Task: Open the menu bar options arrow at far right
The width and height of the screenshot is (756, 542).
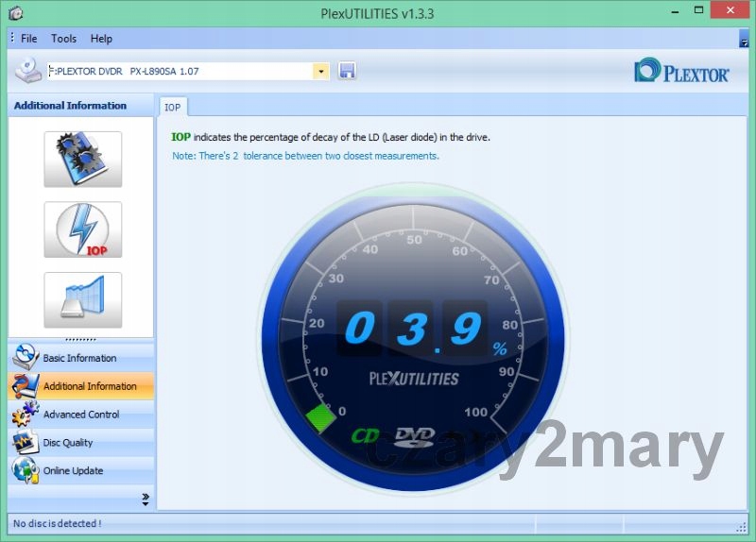Action: [744, 39]
